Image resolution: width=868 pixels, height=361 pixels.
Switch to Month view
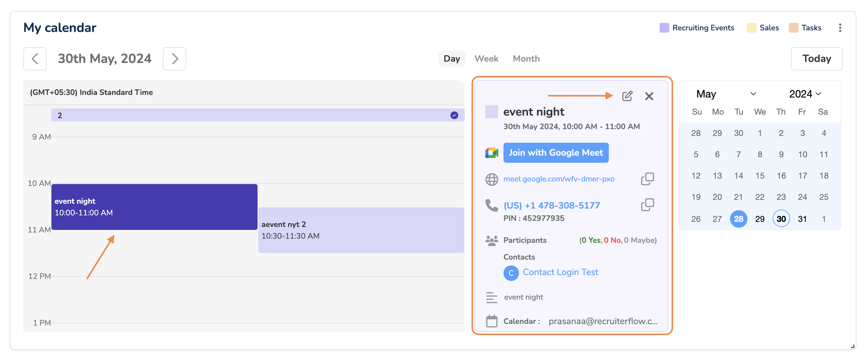pyautogui.click(x=526, y=58)
